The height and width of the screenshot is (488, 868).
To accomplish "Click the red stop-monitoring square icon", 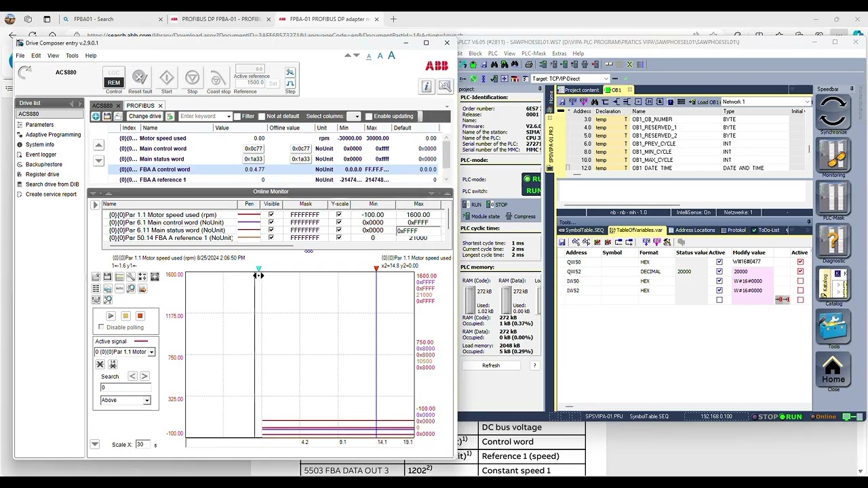I will click(x=140, y=316).
